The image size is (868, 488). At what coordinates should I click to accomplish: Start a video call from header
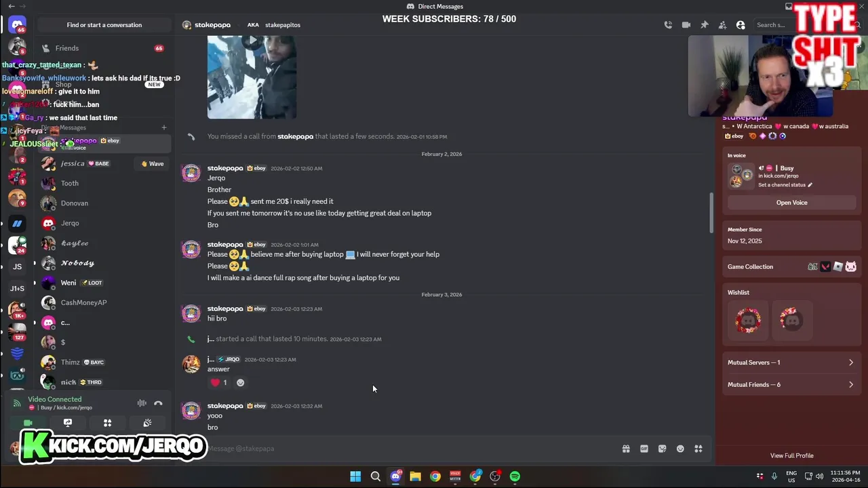coord(686,25)
